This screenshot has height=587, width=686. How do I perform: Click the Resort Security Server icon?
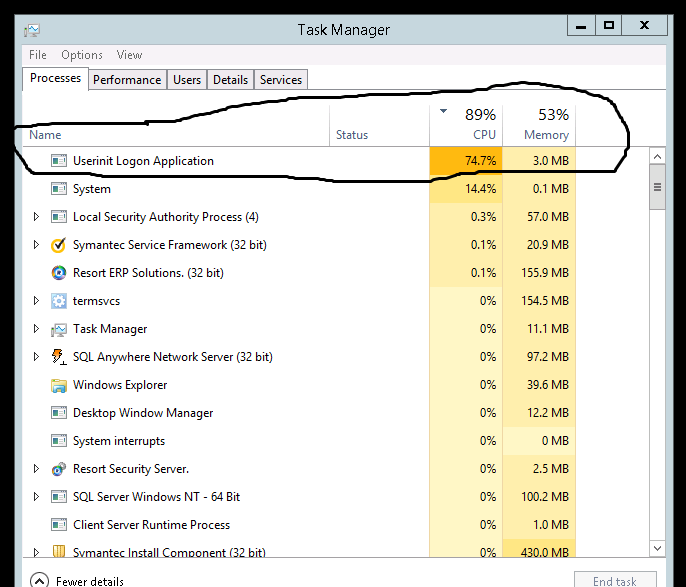coord(59,469)
